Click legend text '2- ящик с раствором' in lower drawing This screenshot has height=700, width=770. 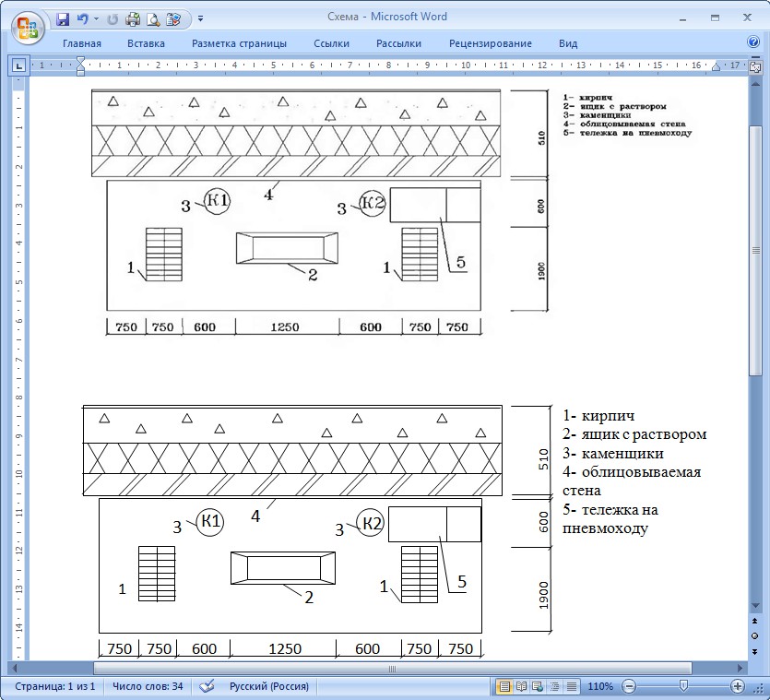[634, 434]
